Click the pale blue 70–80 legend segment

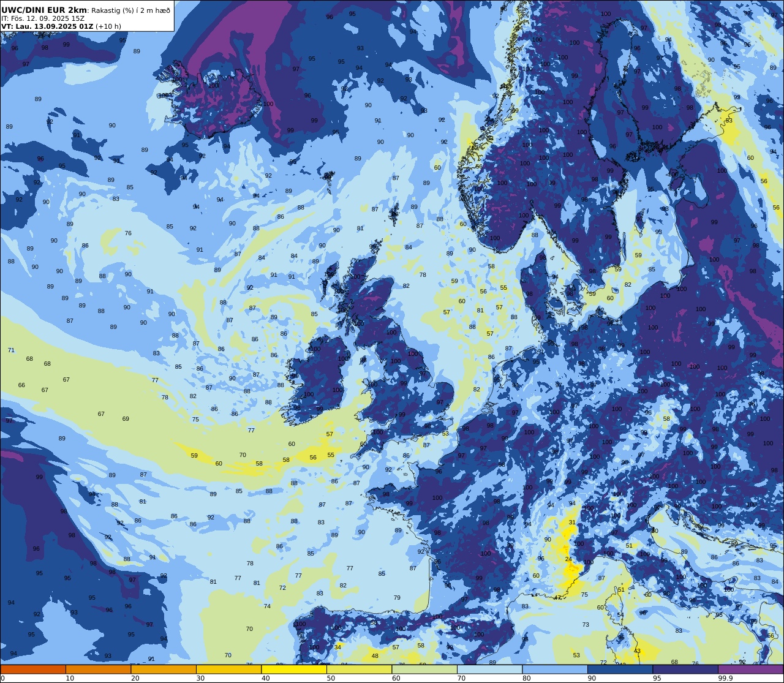489,670
